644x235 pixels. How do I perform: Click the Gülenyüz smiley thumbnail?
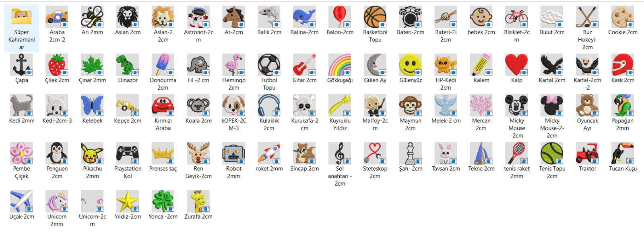411,65
